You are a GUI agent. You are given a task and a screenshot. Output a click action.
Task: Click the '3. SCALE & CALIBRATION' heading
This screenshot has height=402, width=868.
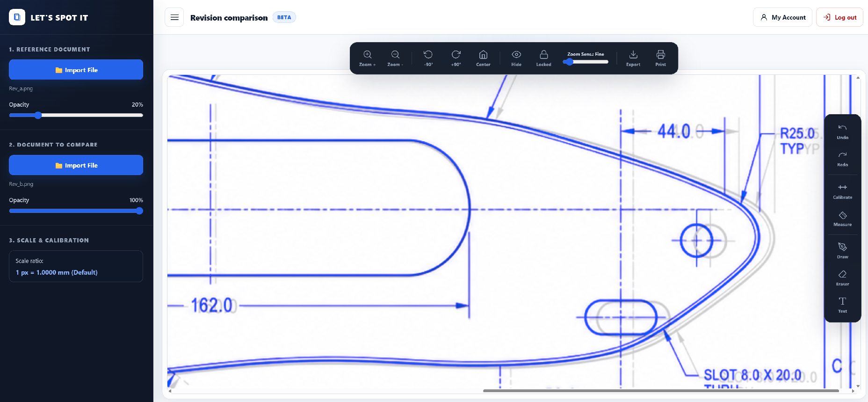49,240
